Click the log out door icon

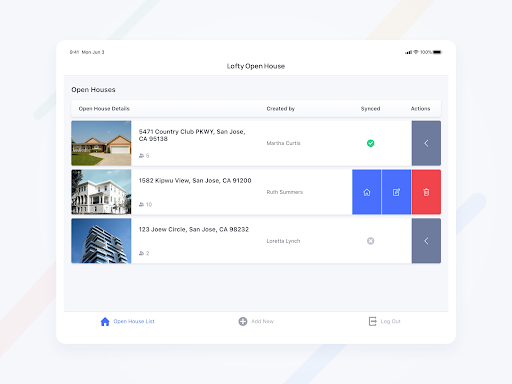[372, 321]
